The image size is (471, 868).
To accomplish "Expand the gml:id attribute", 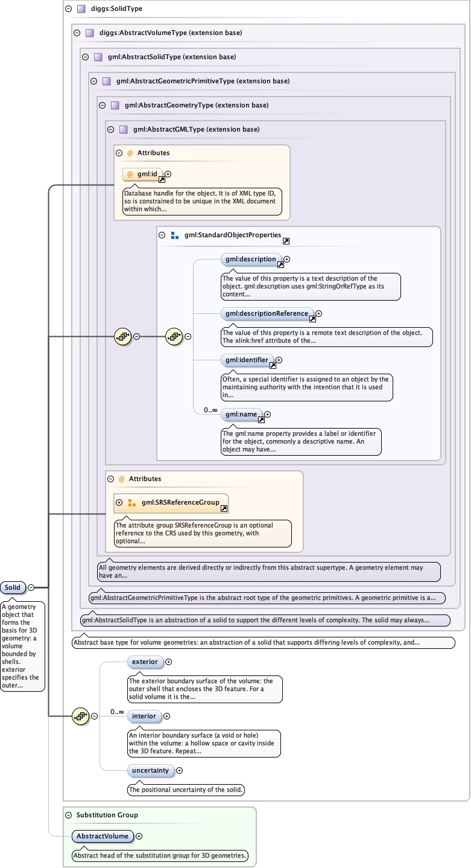I will click(x=168, y=174).
